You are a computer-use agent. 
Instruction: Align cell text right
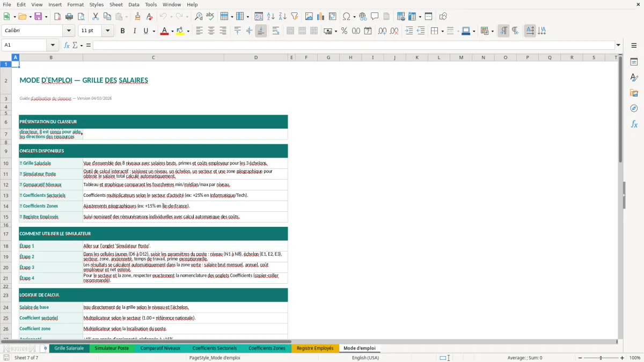pos(223,31)
